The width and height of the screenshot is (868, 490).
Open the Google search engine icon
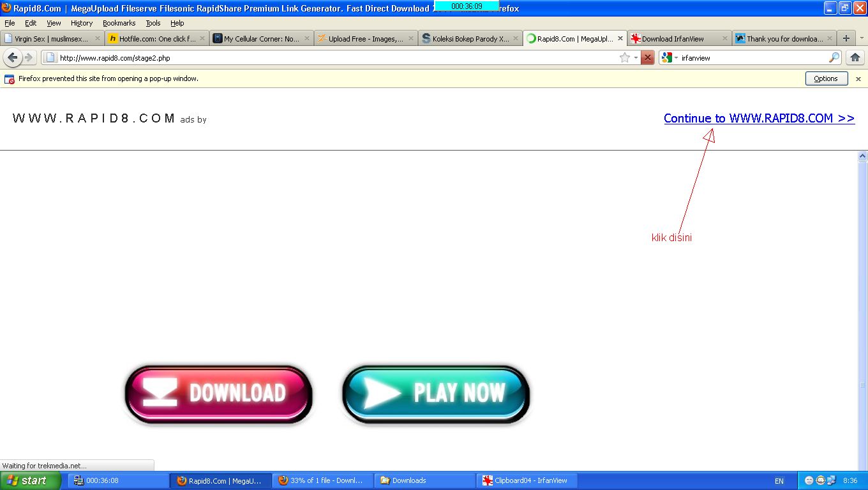tap(666, 57)
